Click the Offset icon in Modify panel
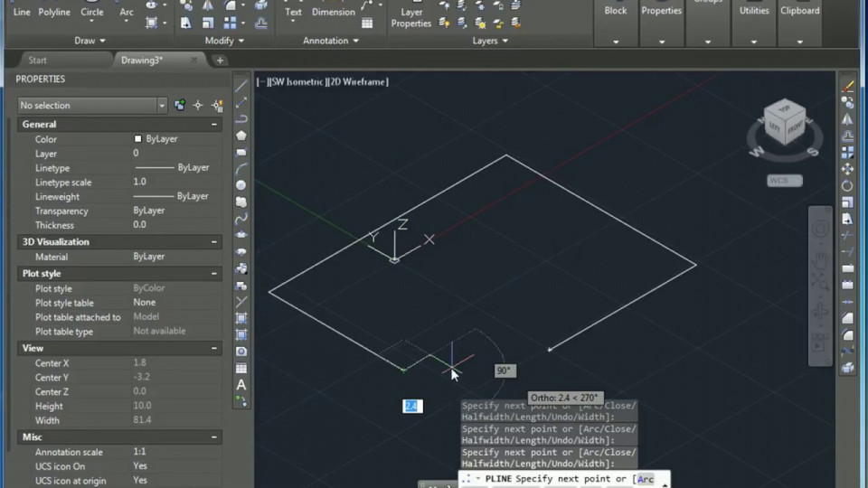Viewport: 868px width, 488px height. (260, 23)
